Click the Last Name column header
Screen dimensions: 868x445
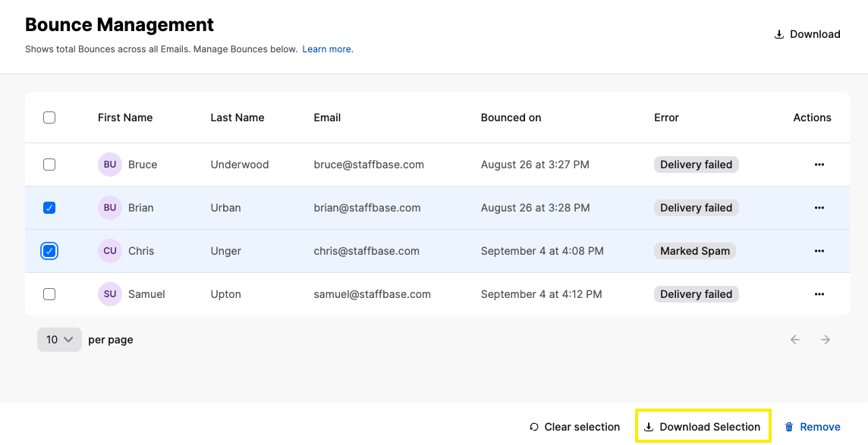click(x=237, y=118)
